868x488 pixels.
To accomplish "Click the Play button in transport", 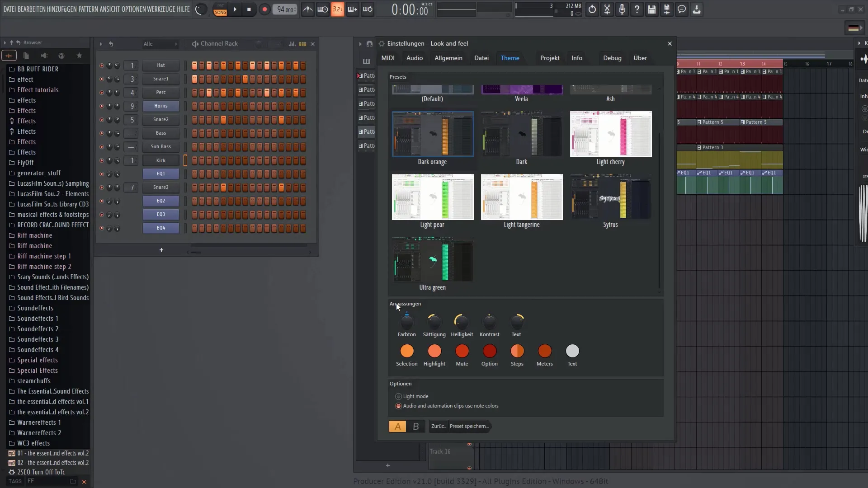I will (235, 9).
